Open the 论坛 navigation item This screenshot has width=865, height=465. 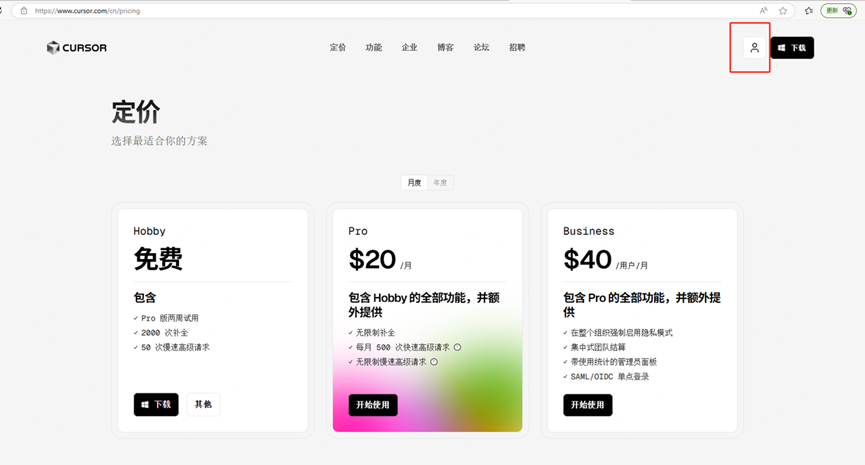(x=481, y=47)
